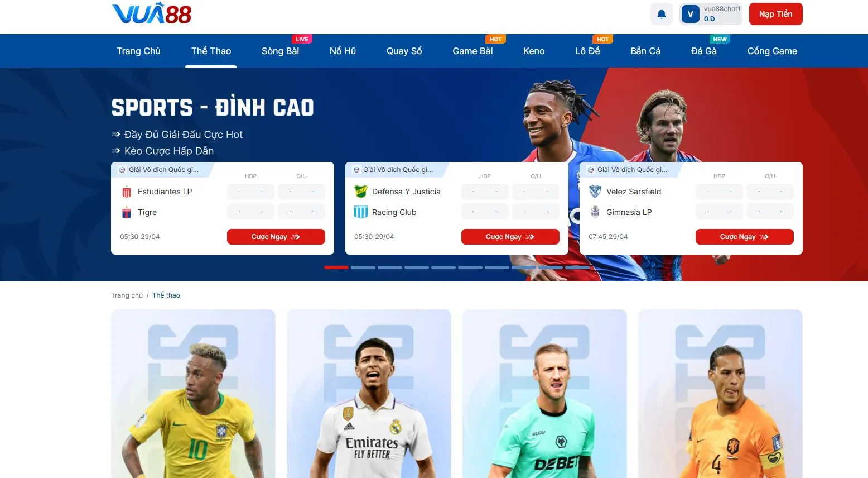This screenshot has height=478, width=868.
Task: Click Cược Ngay for Estudiantes LP match
Action: (276, 237)
